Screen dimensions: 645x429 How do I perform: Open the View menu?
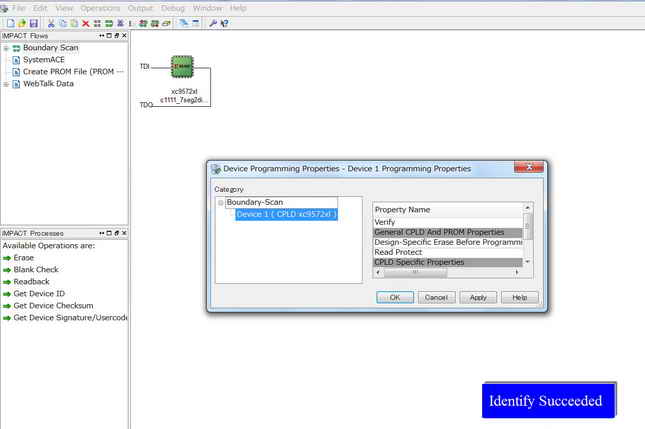click(x=64, y=8)
